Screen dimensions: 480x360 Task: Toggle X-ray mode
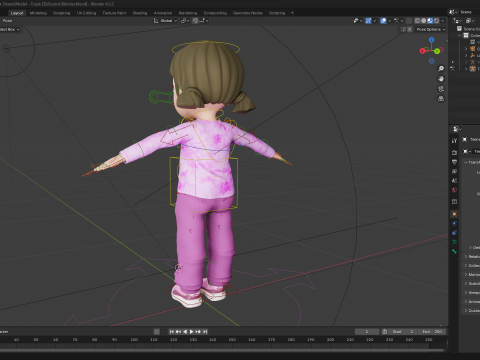tap(409, 21)
